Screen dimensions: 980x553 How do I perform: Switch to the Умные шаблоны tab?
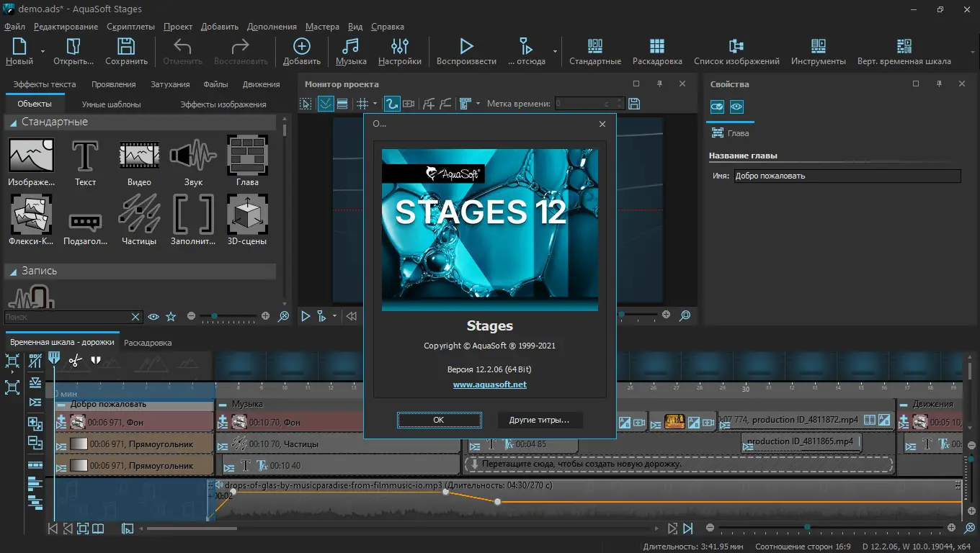pos(111,104)
